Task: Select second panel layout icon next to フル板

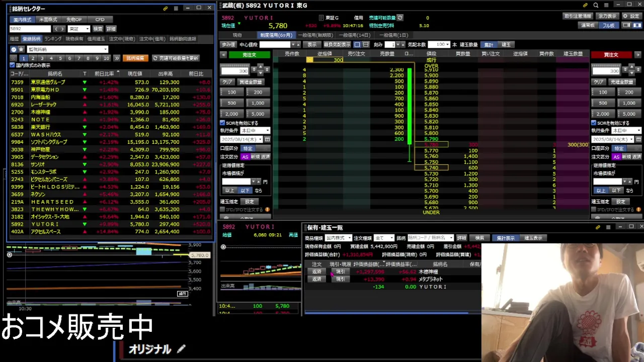Action: (636, 25)
